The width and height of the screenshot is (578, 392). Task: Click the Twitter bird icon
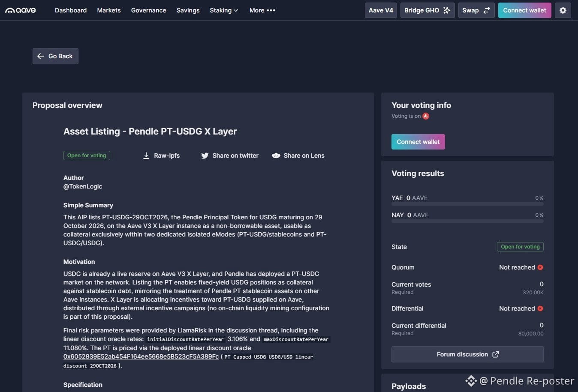(205, 156)
